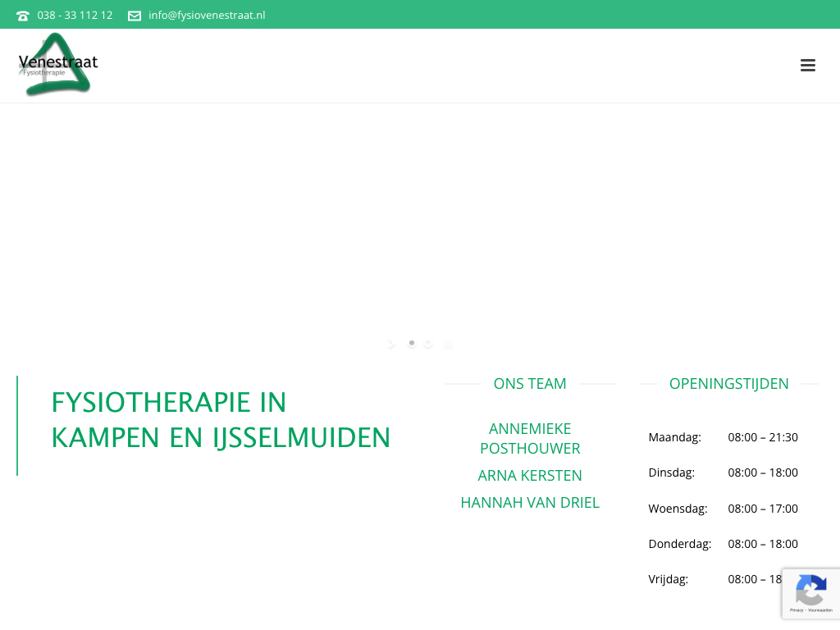This screenshot has height=630, width=840.
Task: Click the telephone icon in the top bar
Action: pyautogui.click(x=23, y=16)
